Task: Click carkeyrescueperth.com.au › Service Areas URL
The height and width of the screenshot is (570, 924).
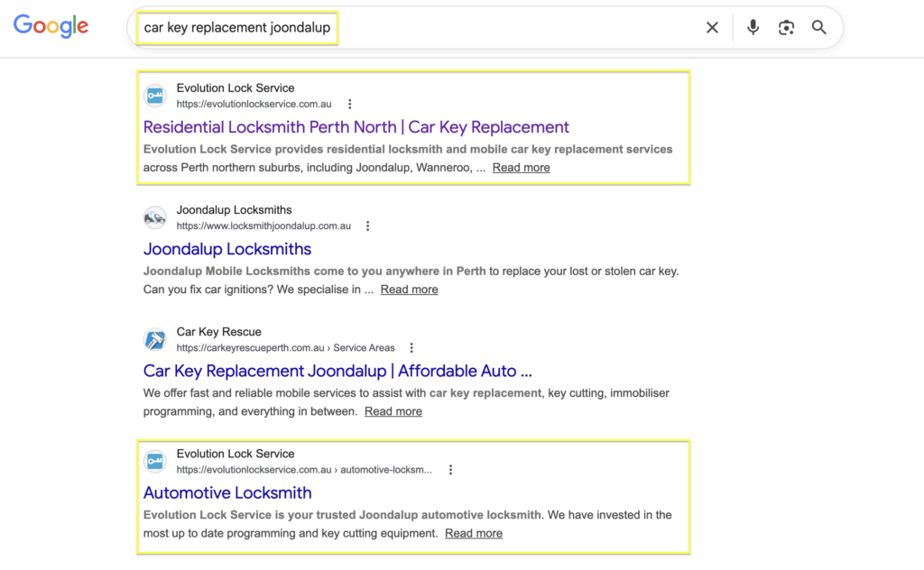Action: click(286, 348)
